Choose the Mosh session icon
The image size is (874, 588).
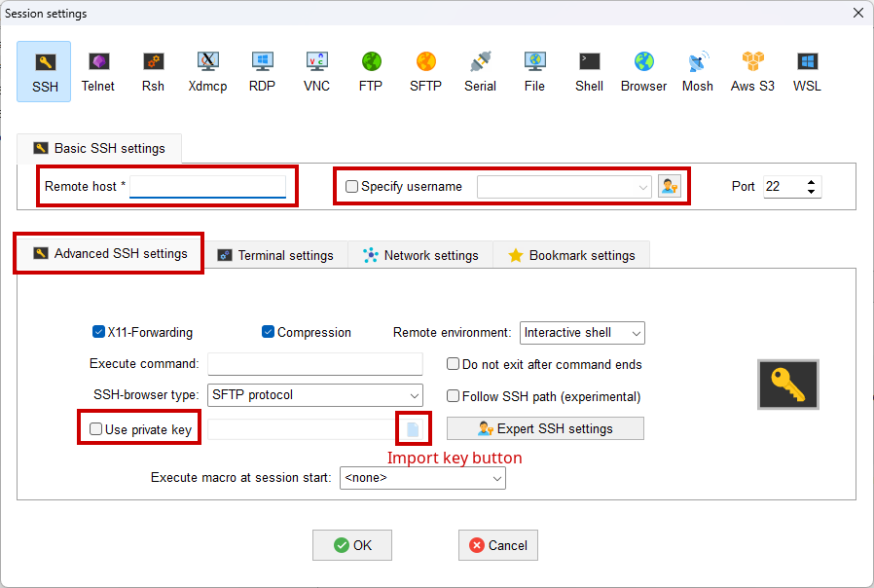697,71
